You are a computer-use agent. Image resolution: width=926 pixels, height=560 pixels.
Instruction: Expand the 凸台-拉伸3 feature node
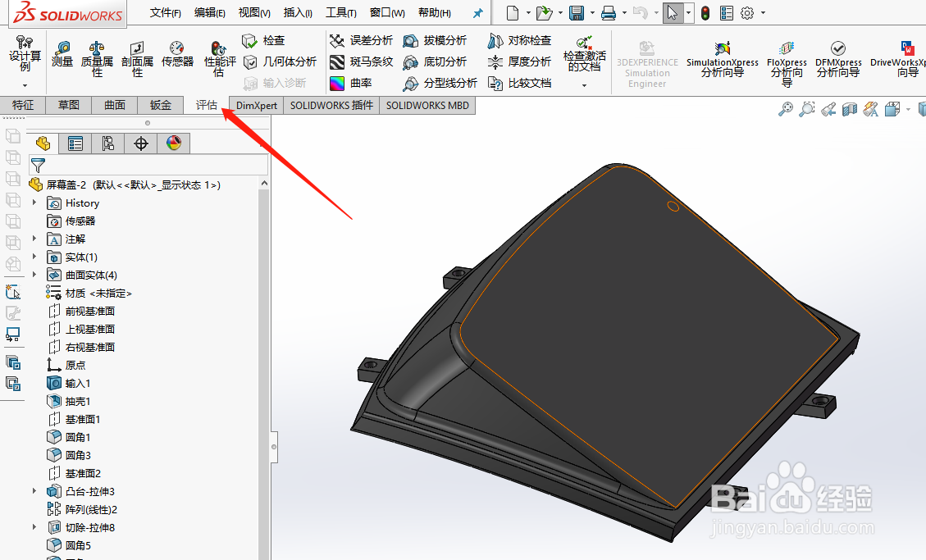coord(34,491)
